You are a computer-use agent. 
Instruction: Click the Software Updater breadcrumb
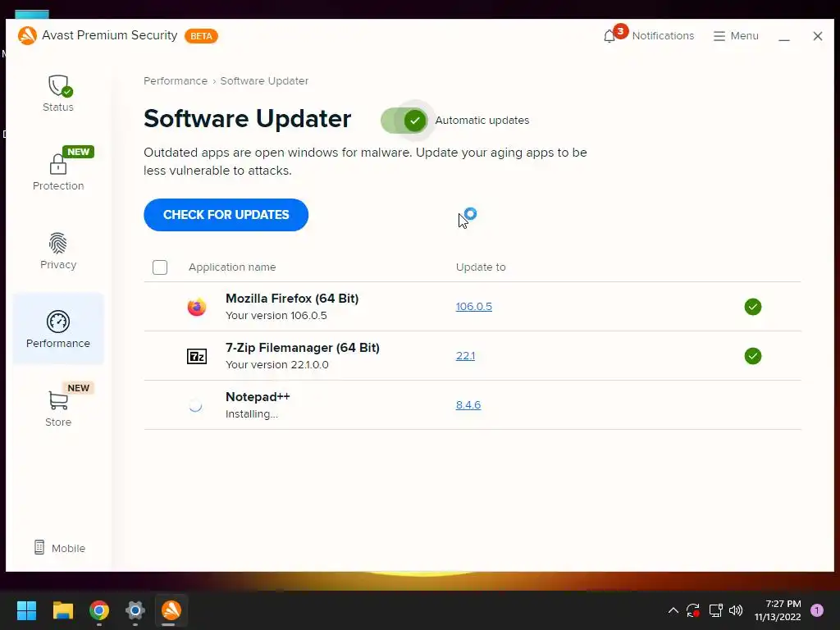[264, 81]
